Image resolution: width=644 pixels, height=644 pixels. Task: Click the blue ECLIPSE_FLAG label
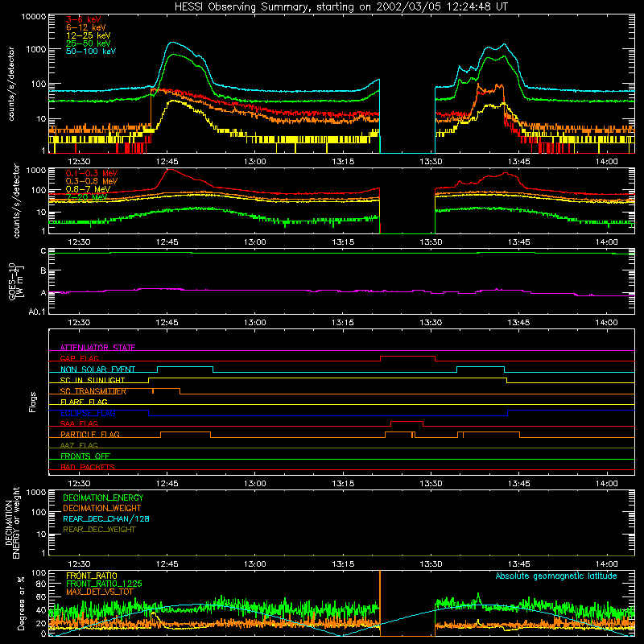click(x=89, y=413)
